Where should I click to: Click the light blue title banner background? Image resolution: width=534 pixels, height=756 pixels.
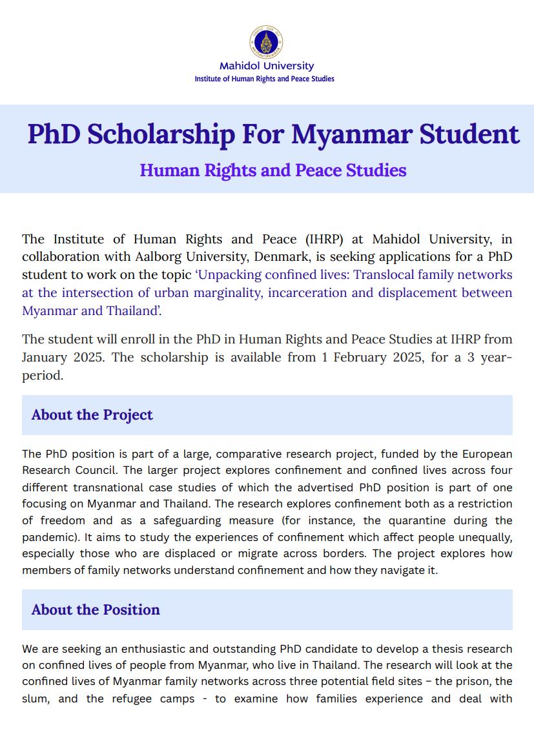coord(267,149)
